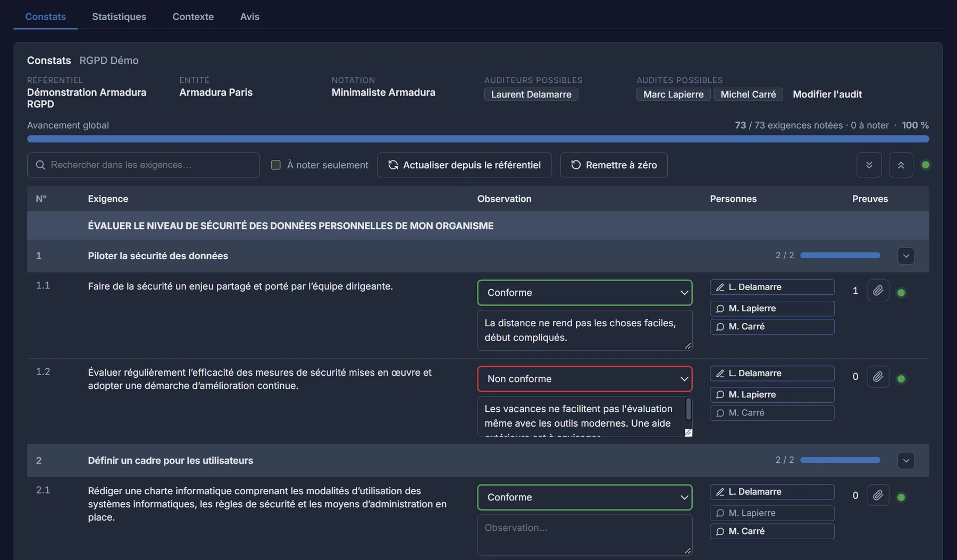Click the green sync indicator near collapse buttons

pos(926,165)
